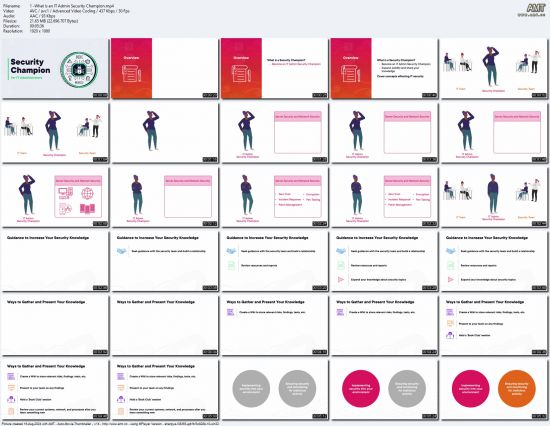Select the Overview thumbnail with no bullet text

(x=165, y=68)
